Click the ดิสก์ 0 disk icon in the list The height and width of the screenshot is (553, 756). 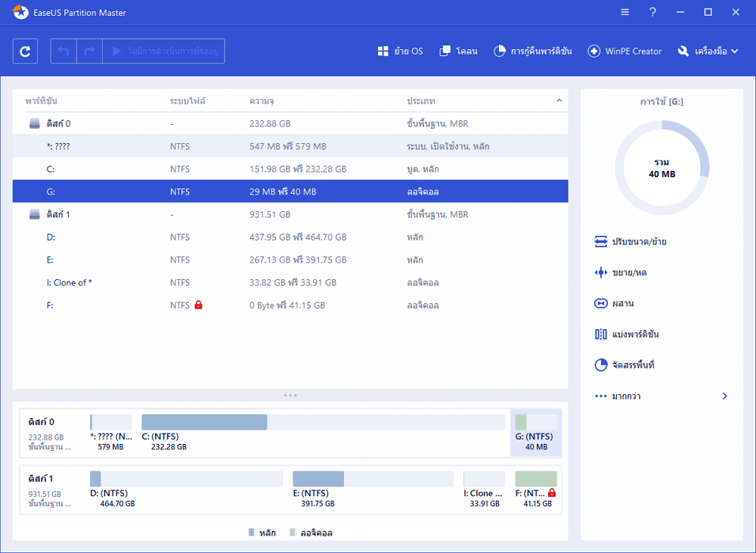pyautogui.click(x=34, y=123)
